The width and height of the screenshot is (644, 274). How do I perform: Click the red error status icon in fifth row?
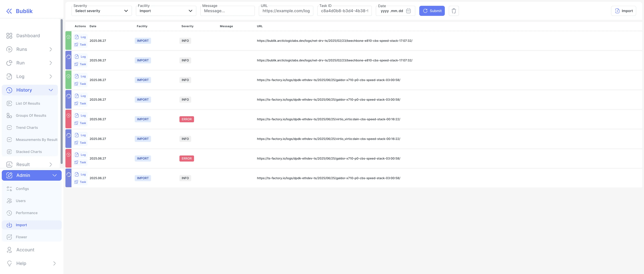tap(68, 115)
